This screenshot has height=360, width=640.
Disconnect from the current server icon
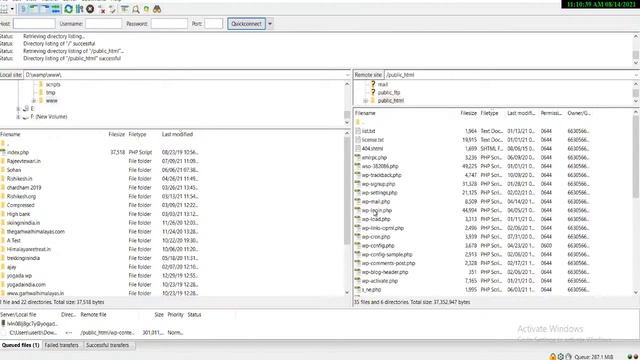tap(102, 9)
